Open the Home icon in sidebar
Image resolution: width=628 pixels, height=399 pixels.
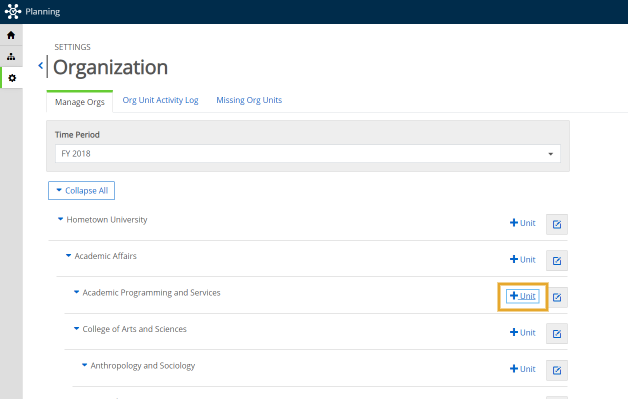click(x=11, y=35)
